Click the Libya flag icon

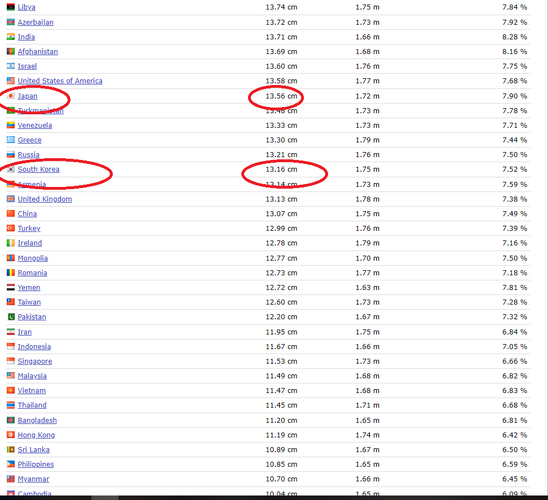pos(11,7)
